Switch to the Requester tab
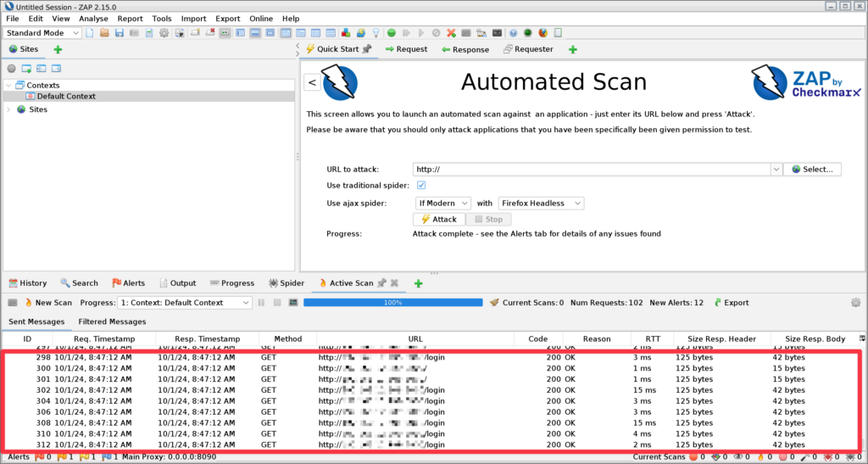868x464 pixels. coord(528,49)
